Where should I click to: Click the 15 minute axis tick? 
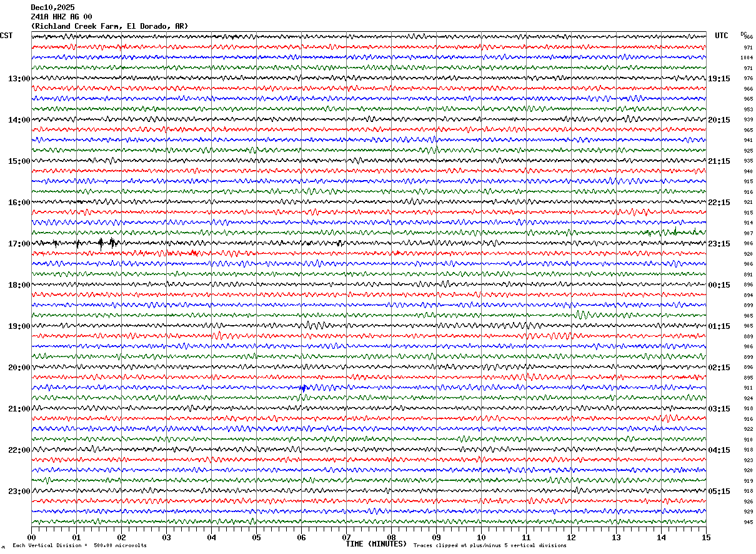coord(706,537)
